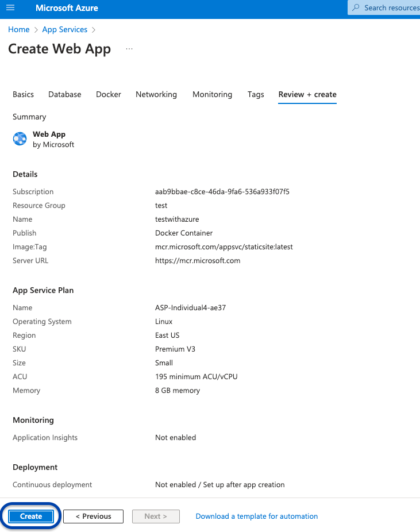Click Operating System value Linux

(x=164, y=321)
